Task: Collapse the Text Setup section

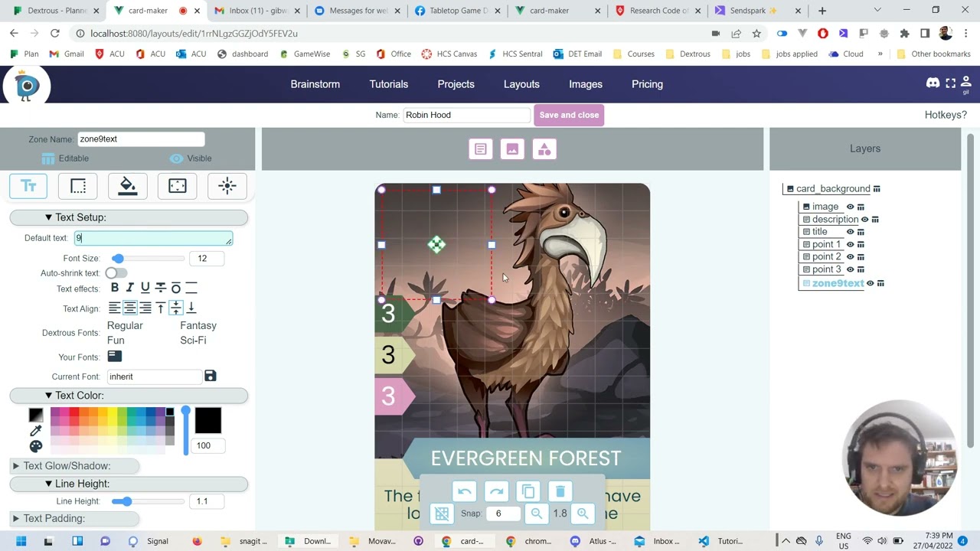Action: (129, 217)
